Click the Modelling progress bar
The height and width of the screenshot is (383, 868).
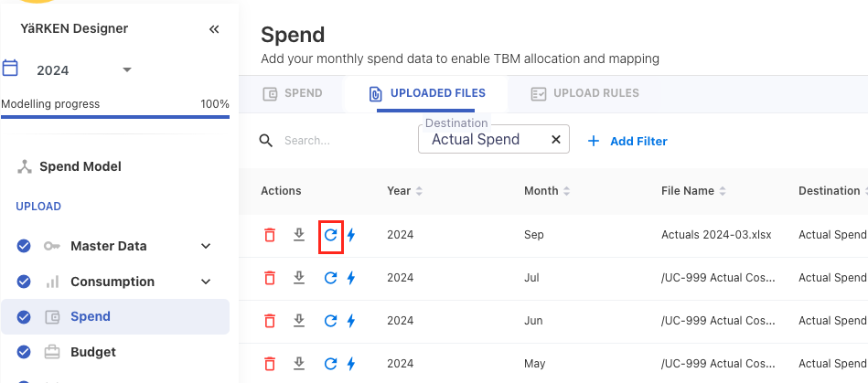[x=115, y=117]
